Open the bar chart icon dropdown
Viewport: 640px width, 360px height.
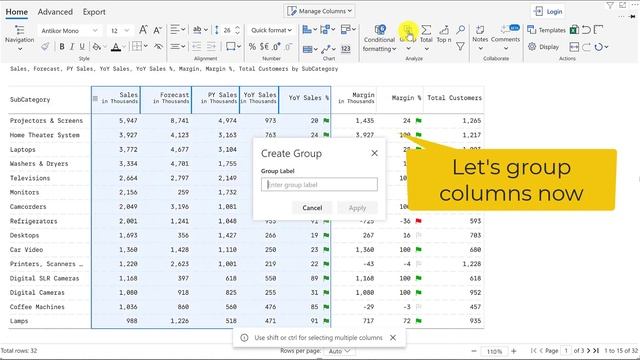(310, 29)
